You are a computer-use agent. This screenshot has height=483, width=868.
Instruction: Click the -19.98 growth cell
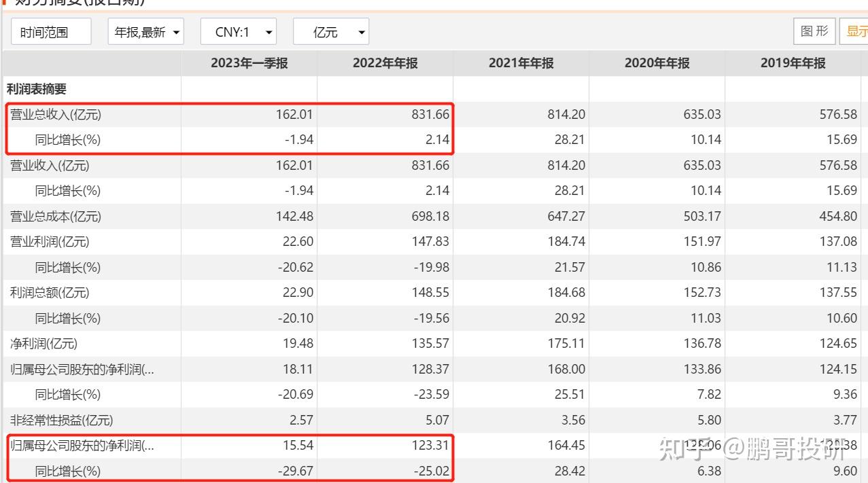[432, 268]
